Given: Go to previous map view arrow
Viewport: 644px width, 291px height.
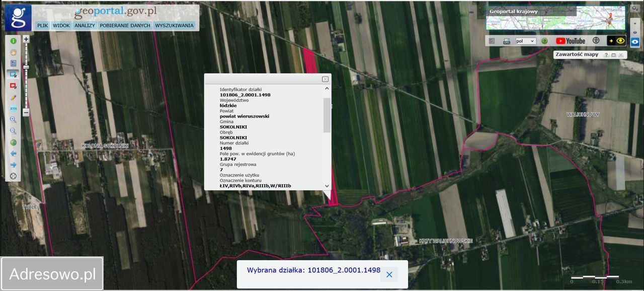Looking at the screenshot, I should [13, 154].
